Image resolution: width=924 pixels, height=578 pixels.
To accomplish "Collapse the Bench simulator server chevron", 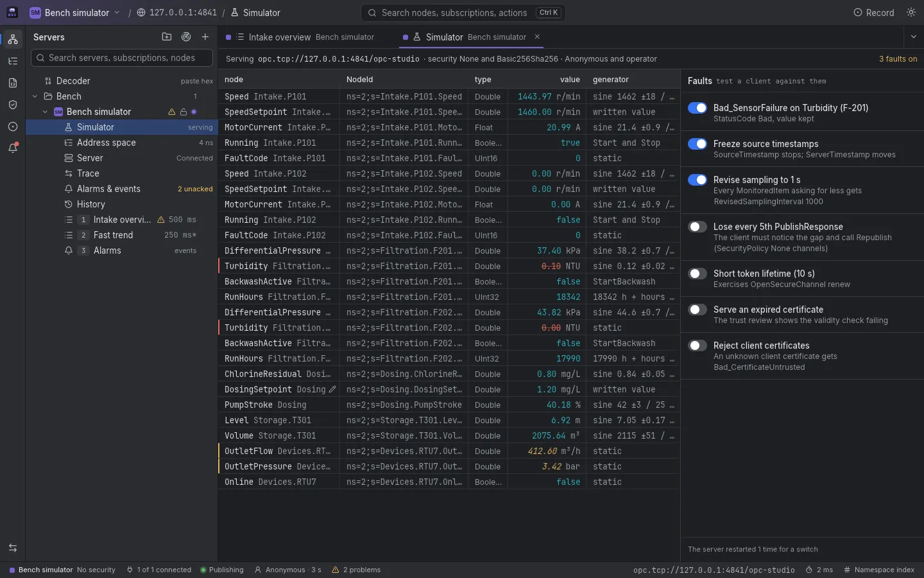I will point(45,112).
